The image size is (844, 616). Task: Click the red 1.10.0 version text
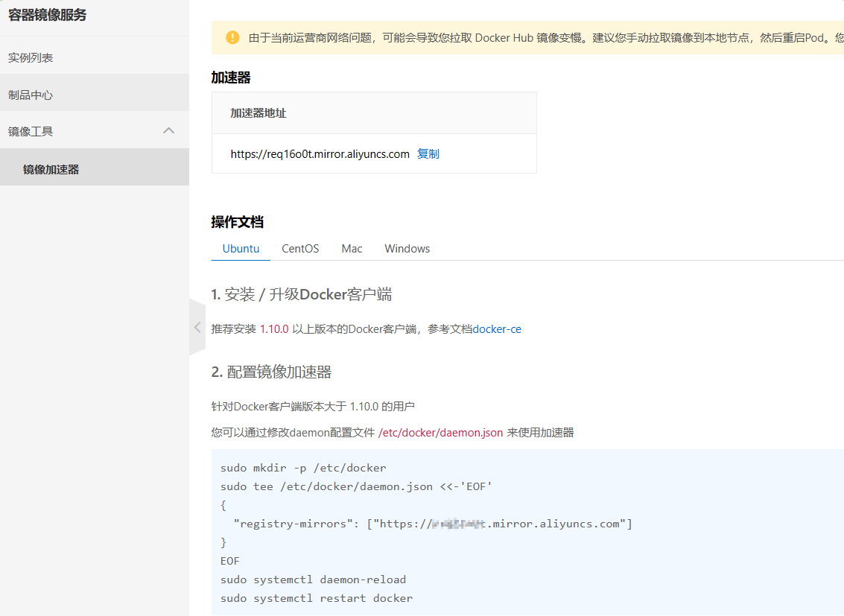274,328
